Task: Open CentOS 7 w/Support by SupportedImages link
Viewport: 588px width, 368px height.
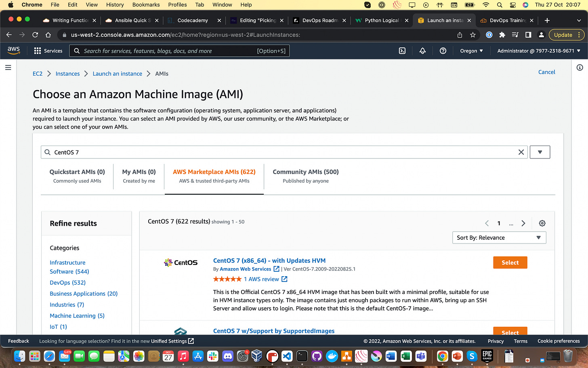Action: (x=274, y=331)
